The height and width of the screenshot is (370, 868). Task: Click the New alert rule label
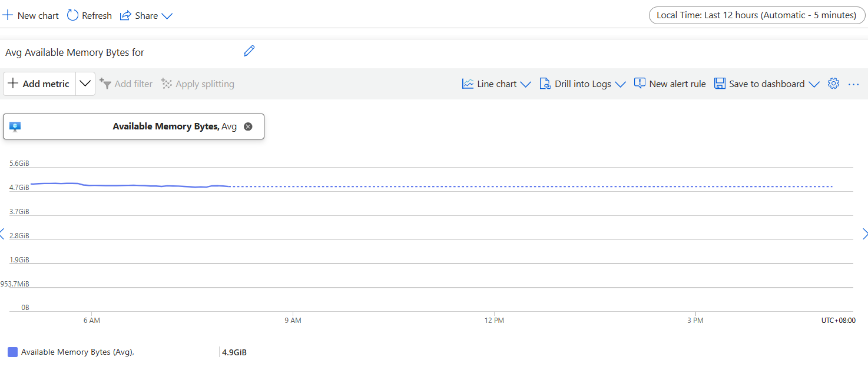pyautogui.click(x=677, y=84)
